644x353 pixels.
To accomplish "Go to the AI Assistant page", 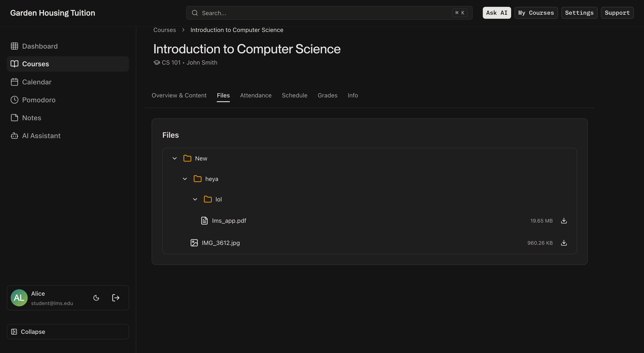I will [x=41, y=136].
